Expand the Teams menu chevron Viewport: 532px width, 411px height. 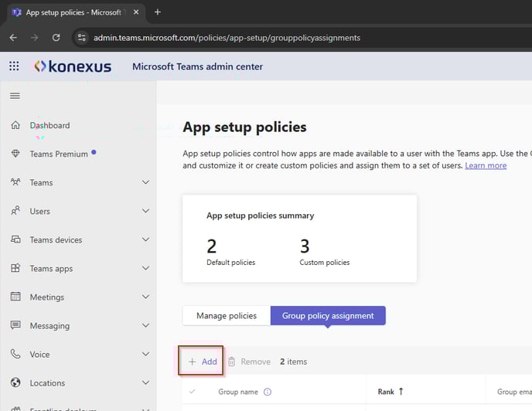point(145,182)
